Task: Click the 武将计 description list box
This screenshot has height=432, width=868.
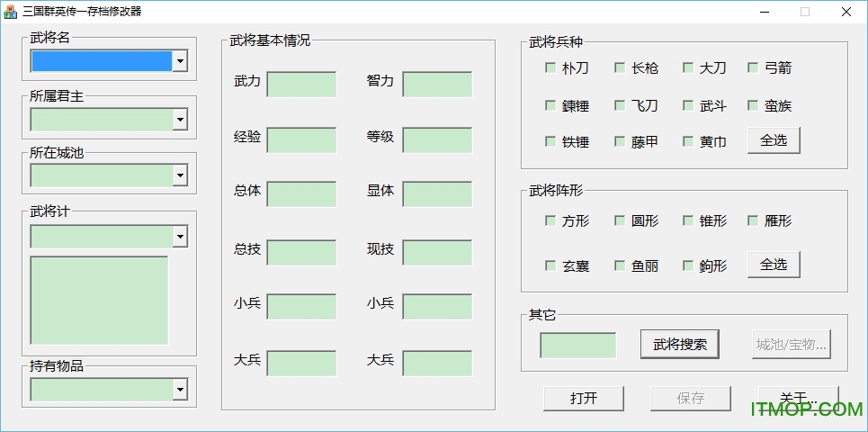Action: [99, 301]
